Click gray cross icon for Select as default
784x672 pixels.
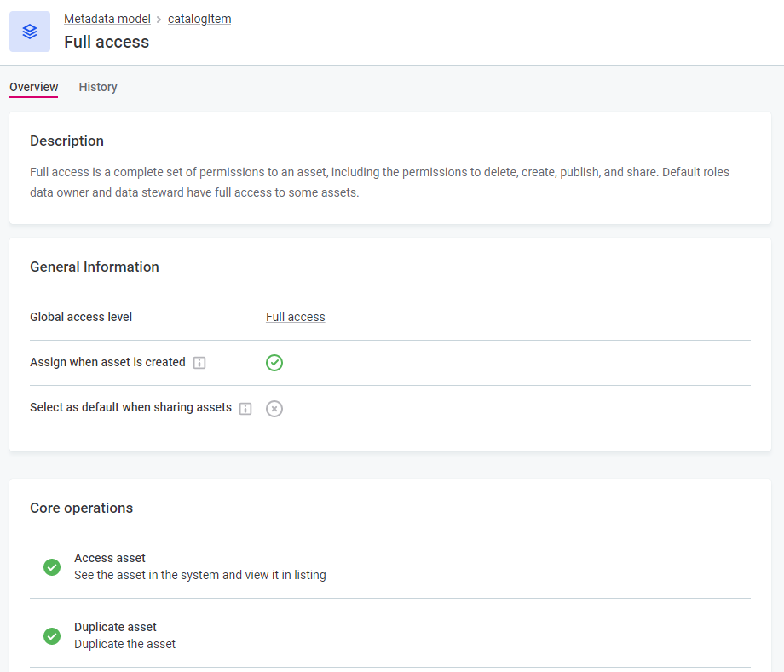(274, 409)
